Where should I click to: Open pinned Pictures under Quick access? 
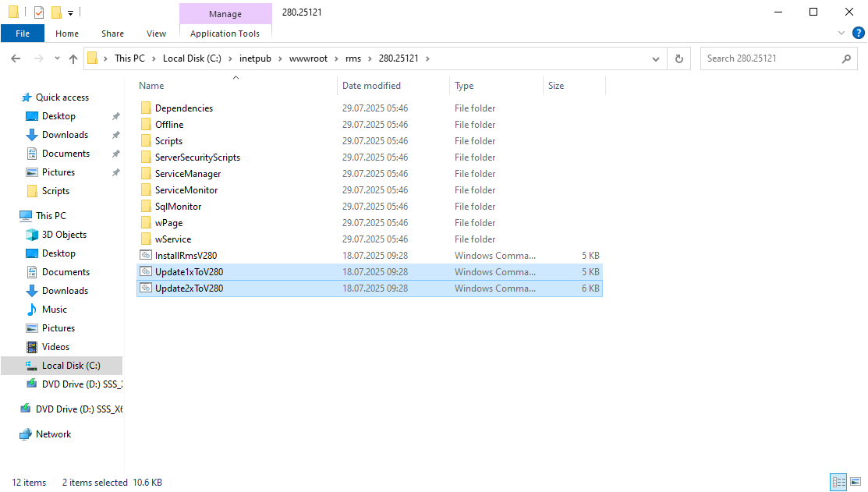point(58,172)
